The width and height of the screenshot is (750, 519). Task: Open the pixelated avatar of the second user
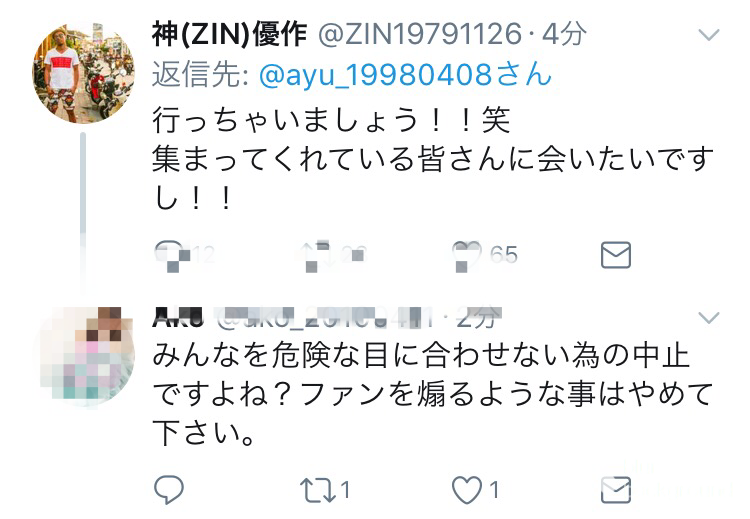tap(84, 356)
